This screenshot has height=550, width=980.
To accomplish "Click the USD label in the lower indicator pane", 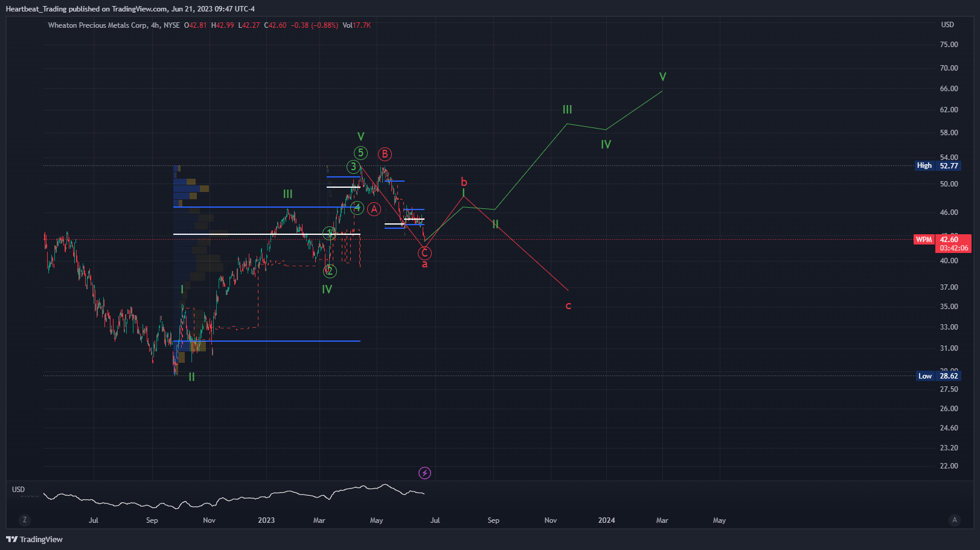I will (x=19, y=490).
